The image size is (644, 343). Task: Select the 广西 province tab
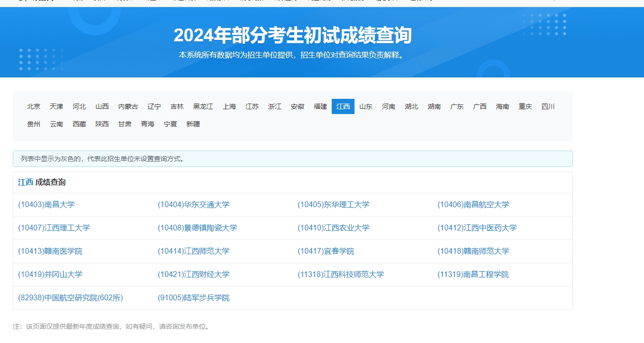click(480, 106)
